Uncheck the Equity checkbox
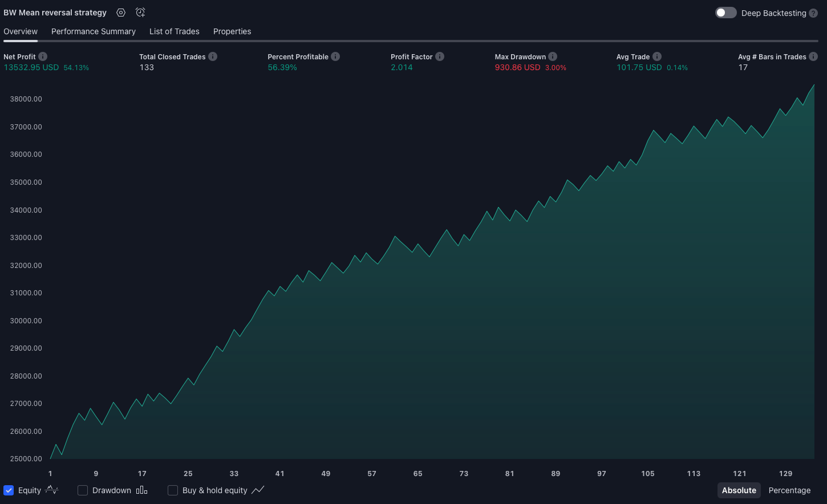 9,490
